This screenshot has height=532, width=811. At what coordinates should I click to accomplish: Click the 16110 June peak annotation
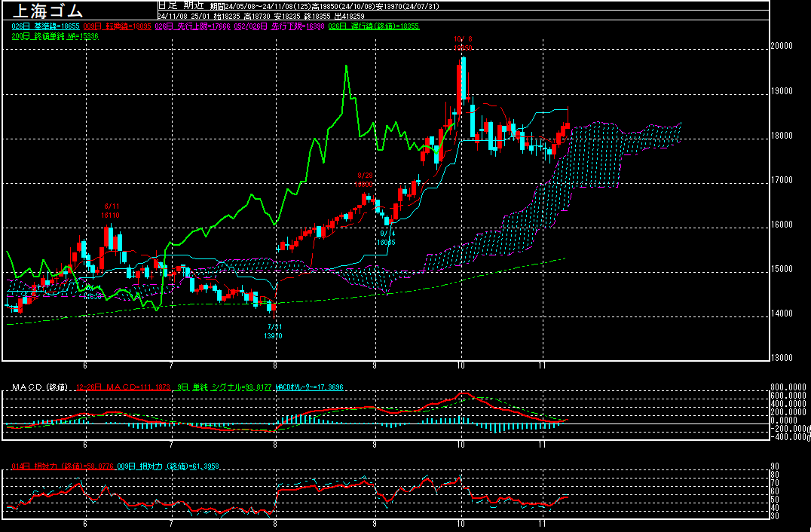pyautogui.click(x=111, y=215)
